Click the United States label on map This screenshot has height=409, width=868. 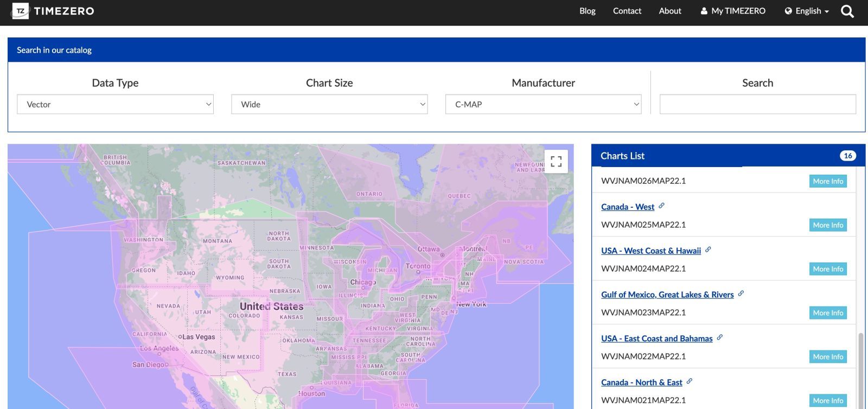[x=272, y=306]
